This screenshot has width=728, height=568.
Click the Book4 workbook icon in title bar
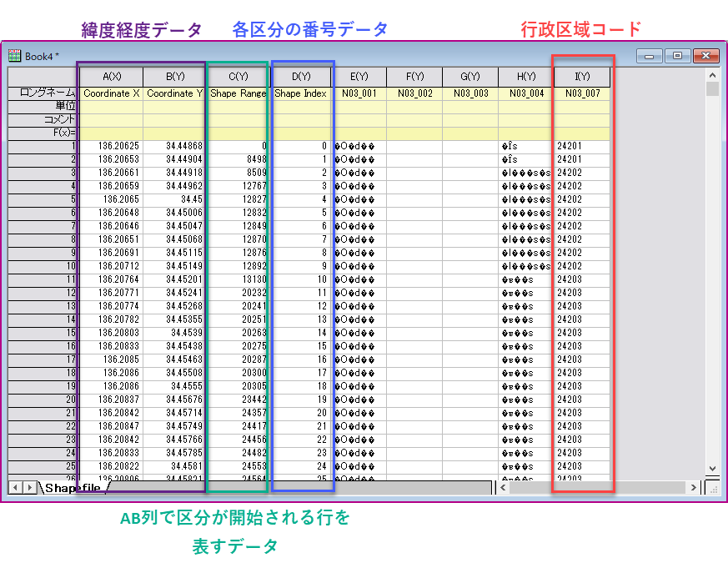click(15, 56)
